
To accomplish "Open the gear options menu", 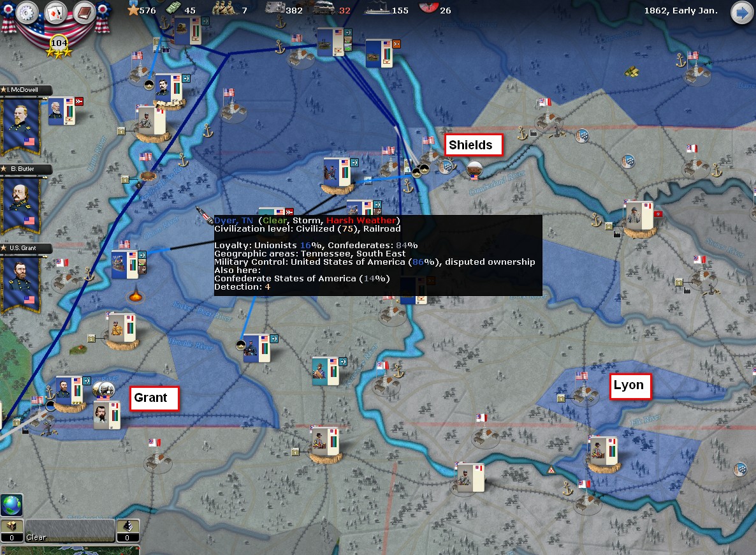I will [27, 11].
